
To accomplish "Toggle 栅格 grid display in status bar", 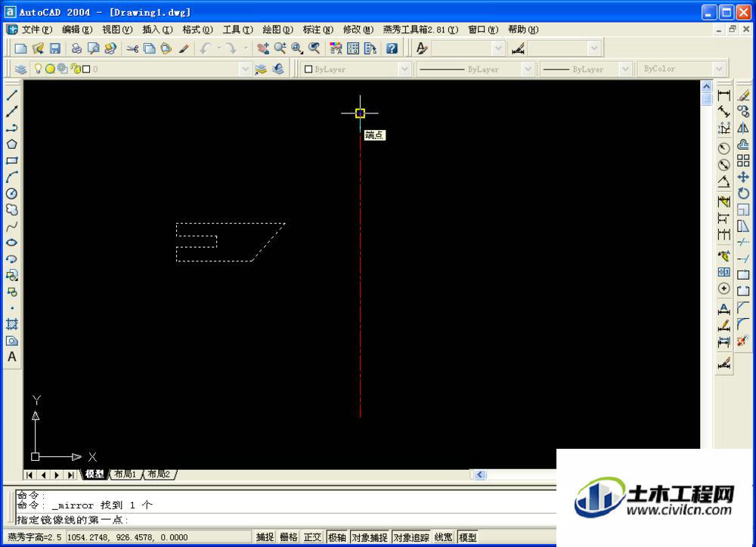I will click(x=289, y=537).
